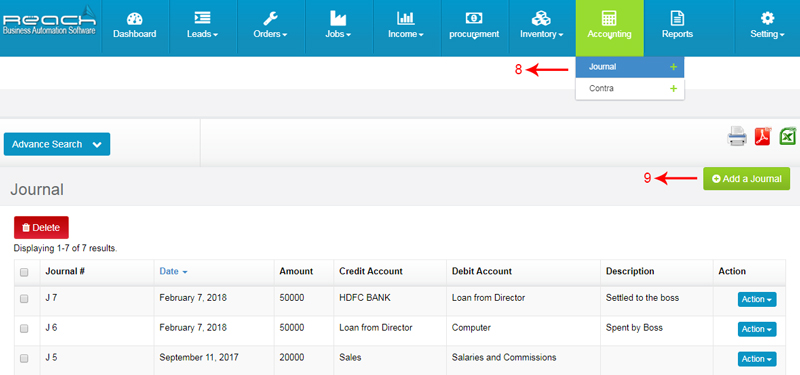Viewport: 800px width, 375px height.
Task: Click the green plus beside Journal
Action: click(673, 67)
